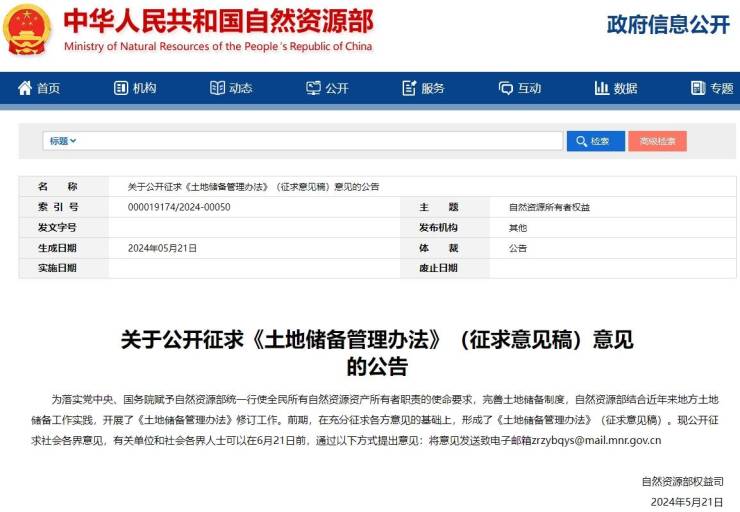Open the 互动 menu item
Image resolution: width=740 pixels, height=512 pixels.
pos(529,88)
